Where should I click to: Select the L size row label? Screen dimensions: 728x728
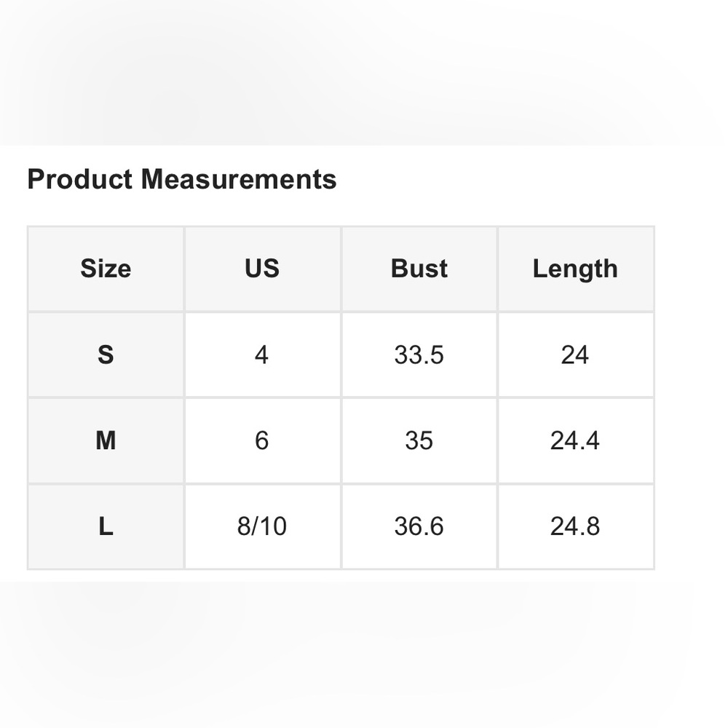106,526
